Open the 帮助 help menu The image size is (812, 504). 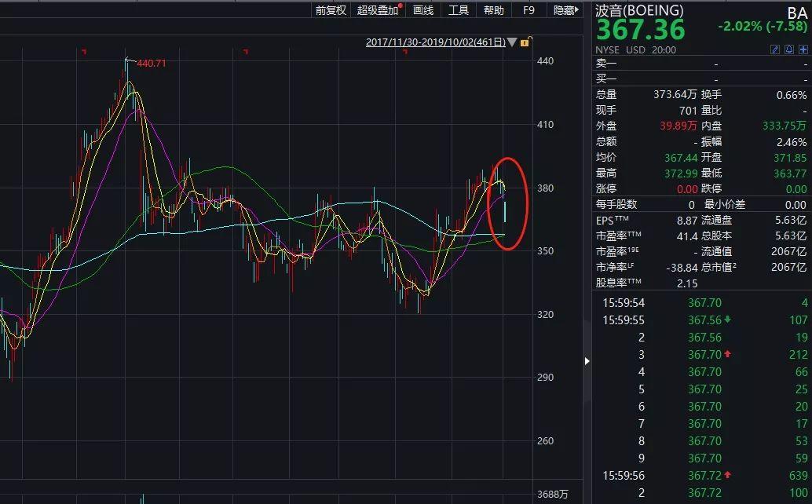point(493,10)
